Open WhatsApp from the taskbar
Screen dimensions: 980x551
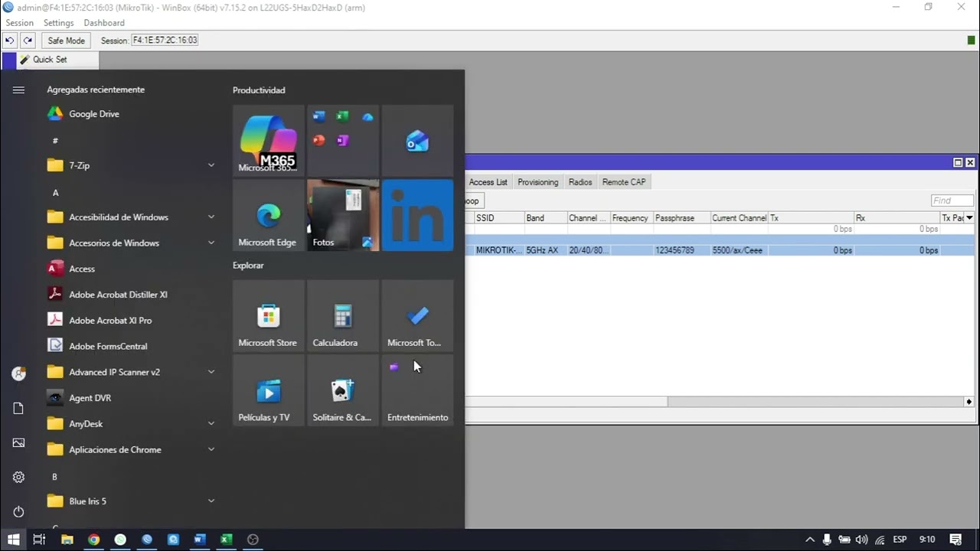(x=120, y=540)
